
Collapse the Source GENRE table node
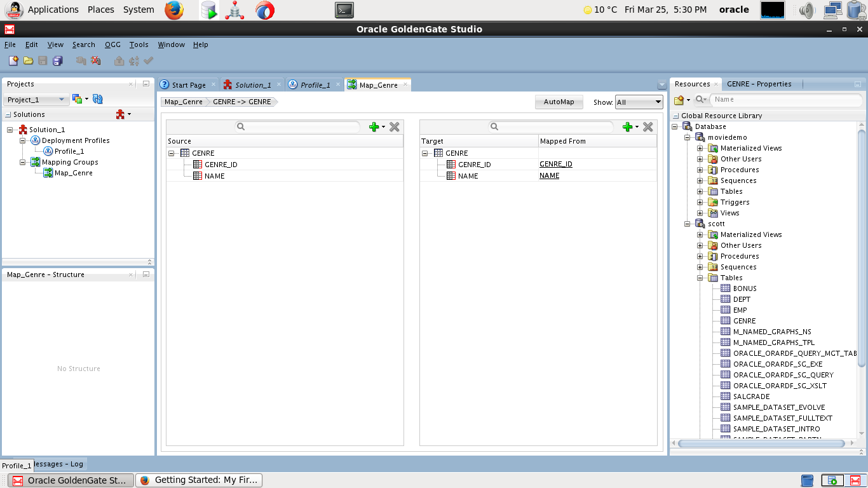click(172, 153)
